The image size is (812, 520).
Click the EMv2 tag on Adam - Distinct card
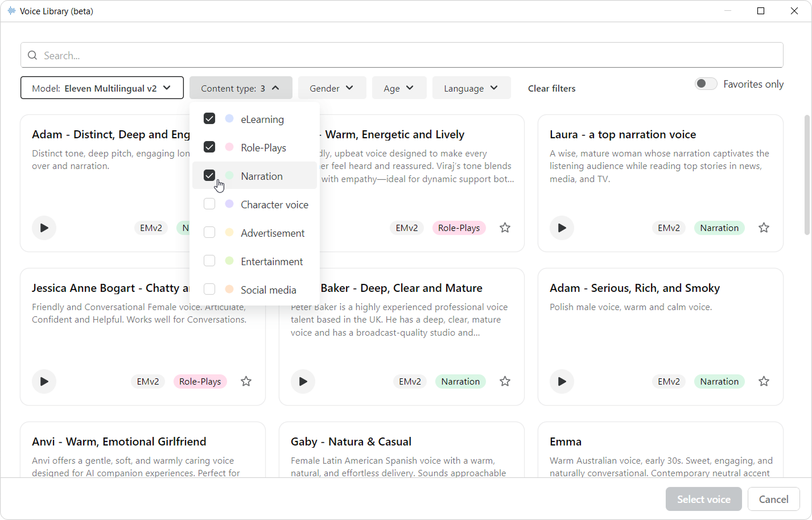tap(151, 228)
